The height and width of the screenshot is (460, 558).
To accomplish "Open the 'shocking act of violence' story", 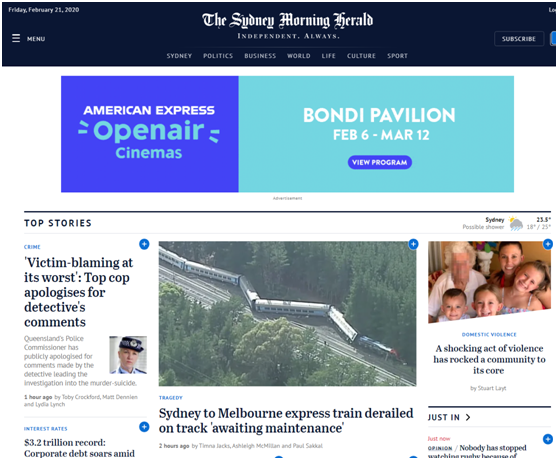I will coord(489,359).
